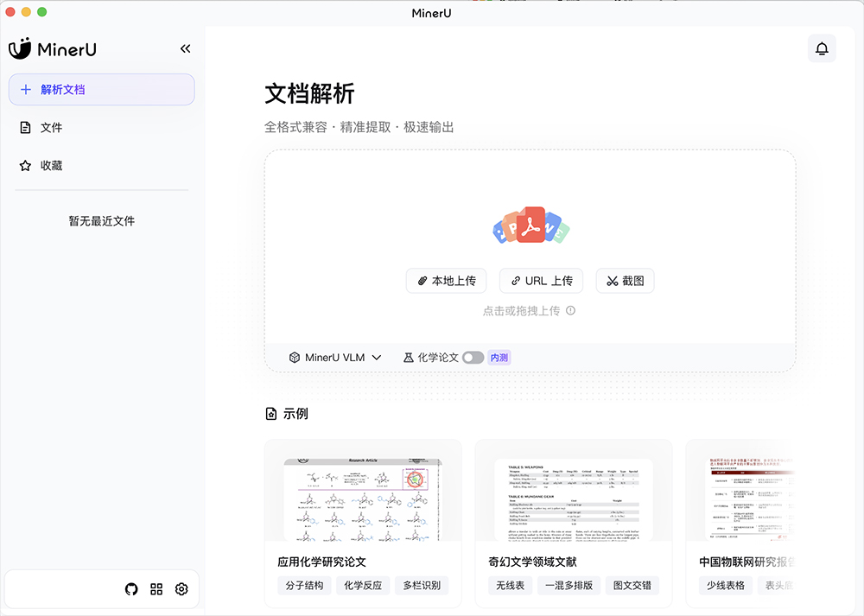Click the 收藏 favorites star icon
The height and width of the screenshot is (616, 864).
tap(26, 165)
